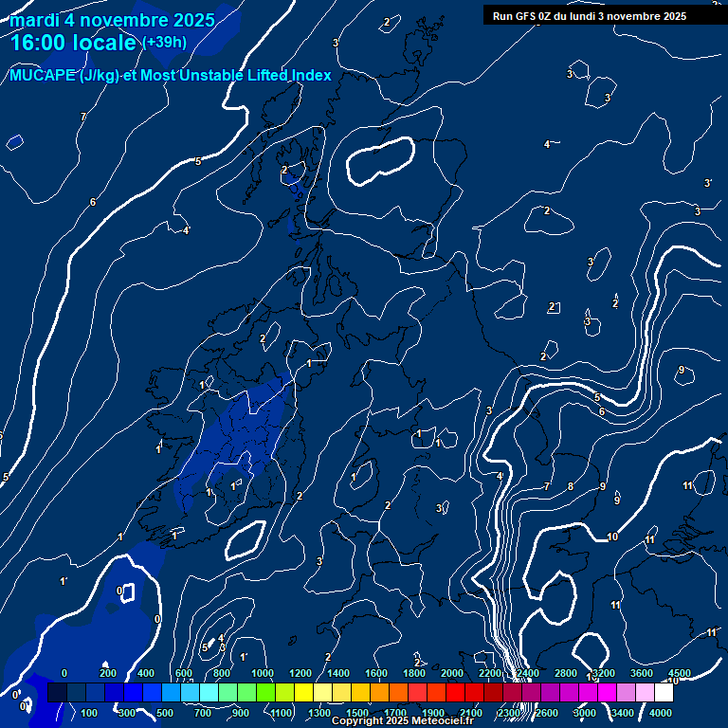Select the '200' legend label

click(108, 673)
